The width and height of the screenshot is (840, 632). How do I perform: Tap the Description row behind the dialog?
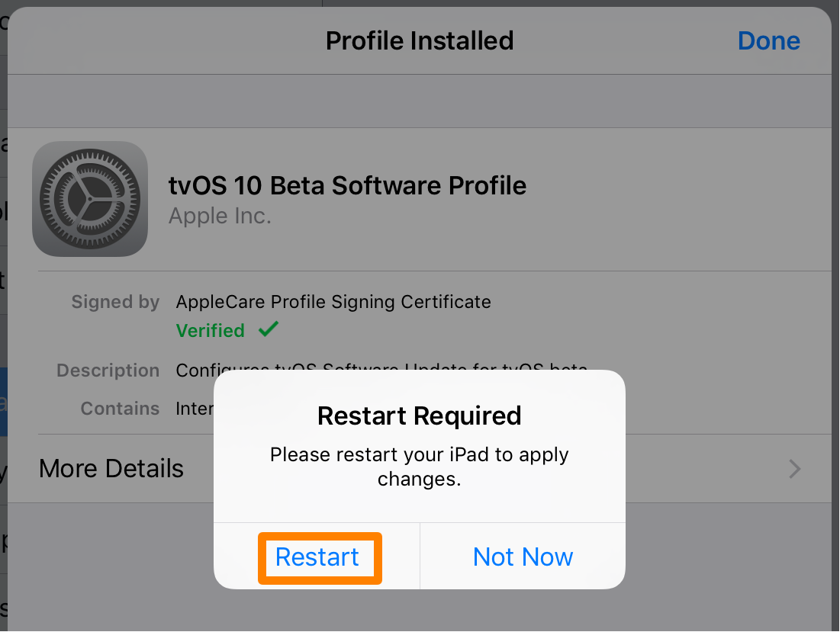tap(108, 371)
